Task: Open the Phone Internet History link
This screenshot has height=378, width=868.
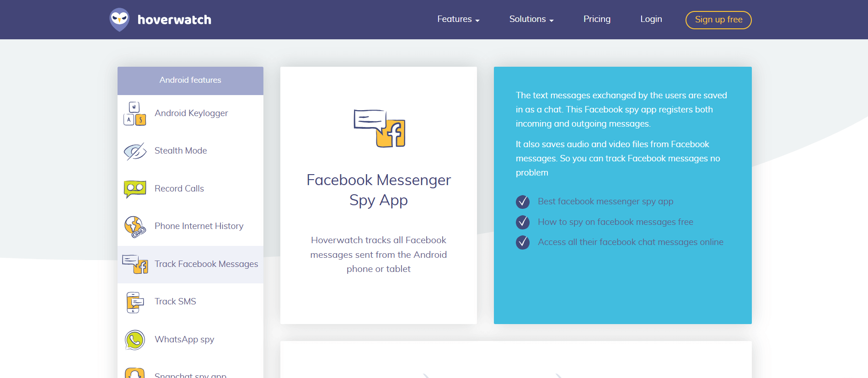Action: coord(199,226)
